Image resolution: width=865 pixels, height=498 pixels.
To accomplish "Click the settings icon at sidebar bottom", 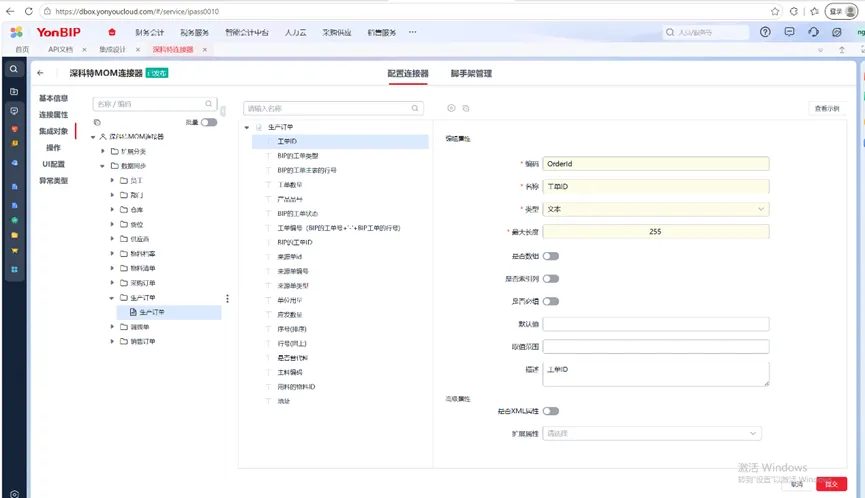I will coord(14,494).
